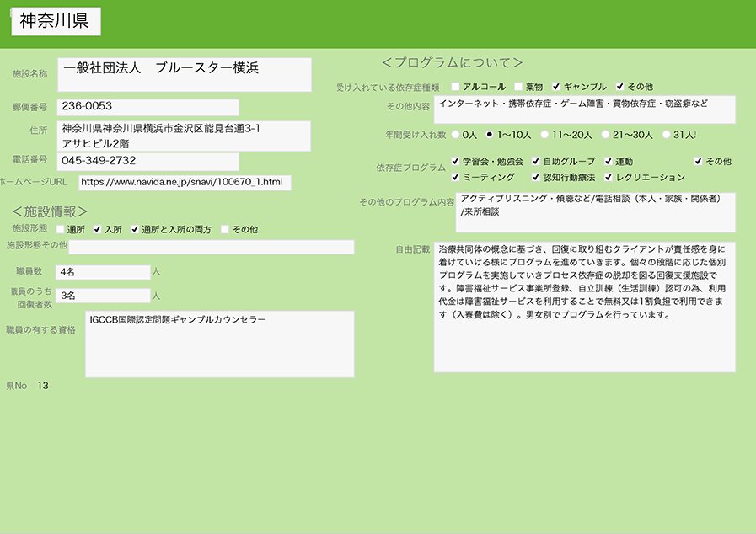
Task: Click the phone number field 045-349-2732
Action: [x=148, y=161]
